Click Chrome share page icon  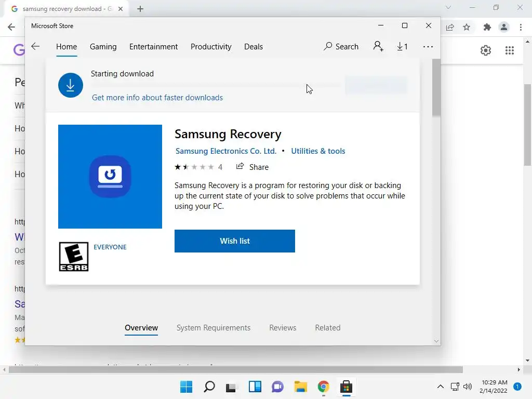[450, 27]
